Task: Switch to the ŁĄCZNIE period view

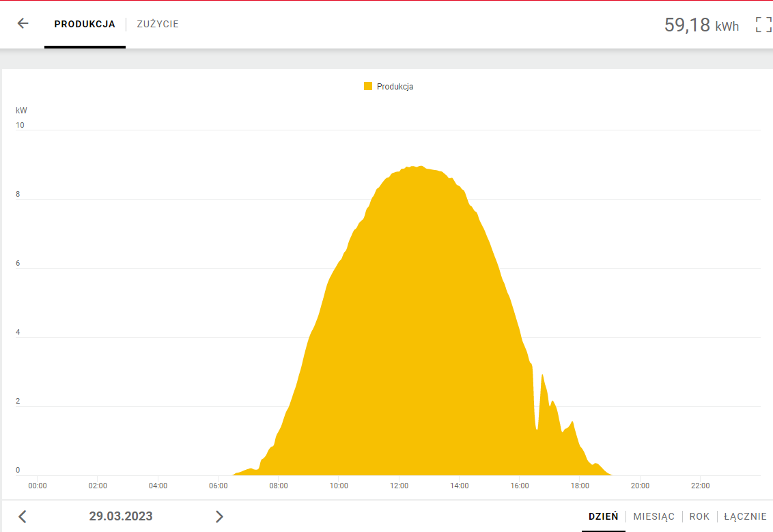Action: click(746, 516)
